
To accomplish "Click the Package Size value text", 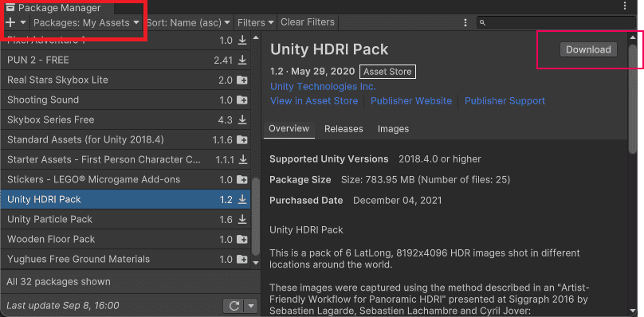I will [426, 180].
